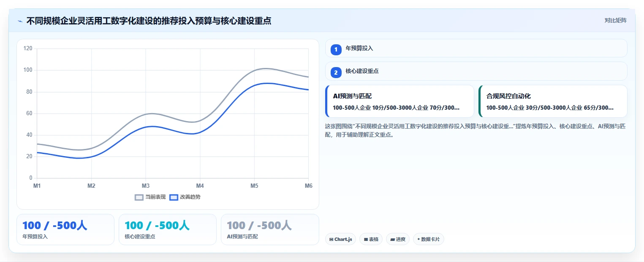
Task: Click the M4 x-axis label
Action: coord(200,186)
